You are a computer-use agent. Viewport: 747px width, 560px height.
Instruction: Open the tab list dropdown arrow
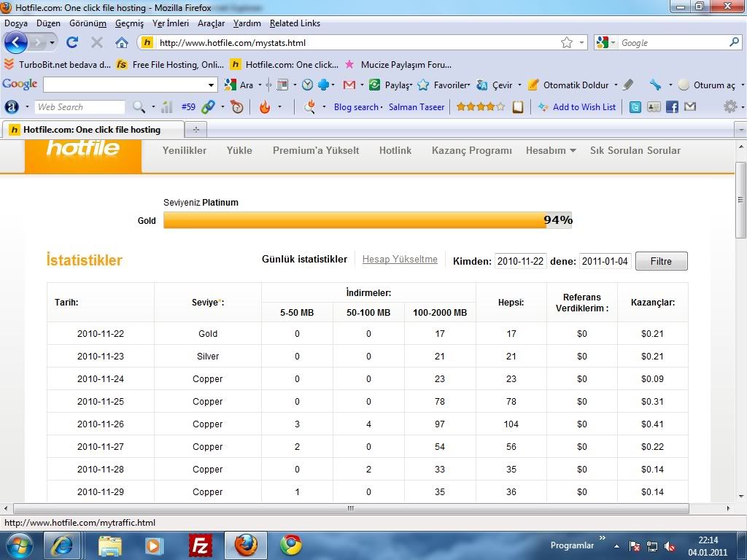click(740, 130)
